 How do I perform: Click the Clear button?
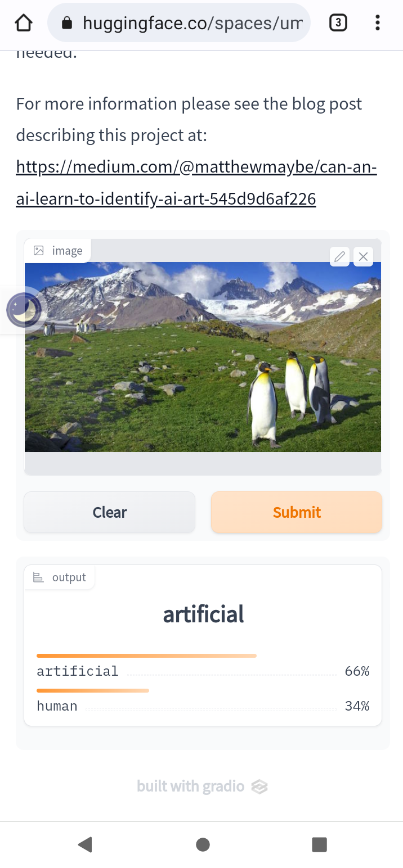pyautogui.click(x=109, y=512)
